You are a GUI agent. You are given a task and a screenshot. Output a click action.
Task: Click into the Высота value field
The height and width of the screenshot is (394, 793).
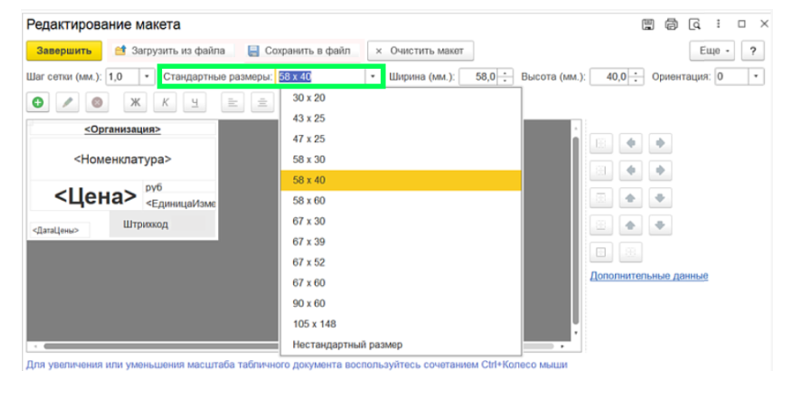610,77
